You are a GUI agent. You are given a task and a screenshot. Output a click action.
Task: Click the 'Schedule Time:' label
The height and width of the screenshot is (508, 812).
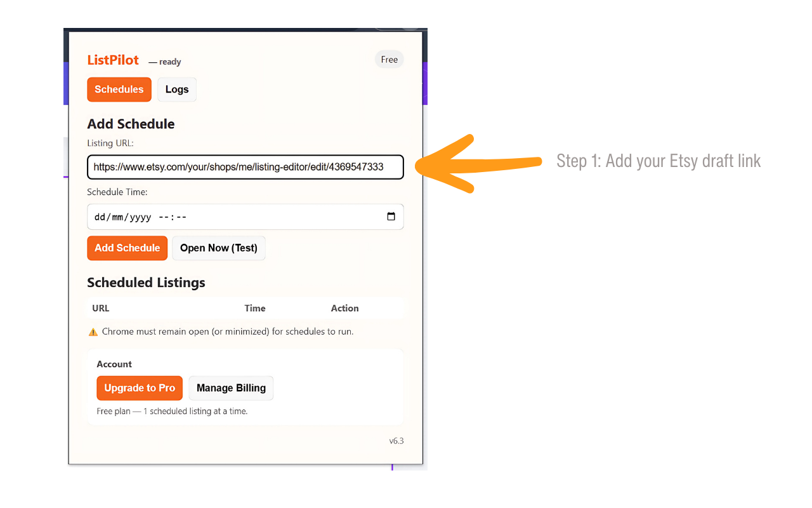[x=117, y=192]
